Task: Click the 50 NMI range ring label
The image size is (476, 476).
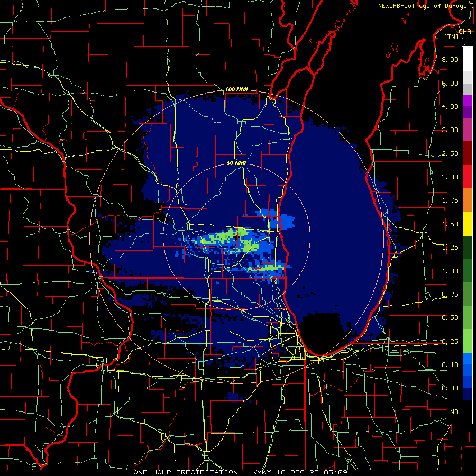Action: point(236,163)
